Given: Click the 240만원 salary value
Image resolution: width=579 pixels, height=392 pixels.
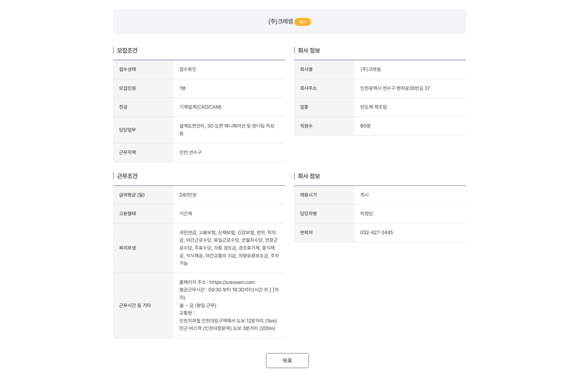Looking at the screenshot, I should tap(188, 195).
